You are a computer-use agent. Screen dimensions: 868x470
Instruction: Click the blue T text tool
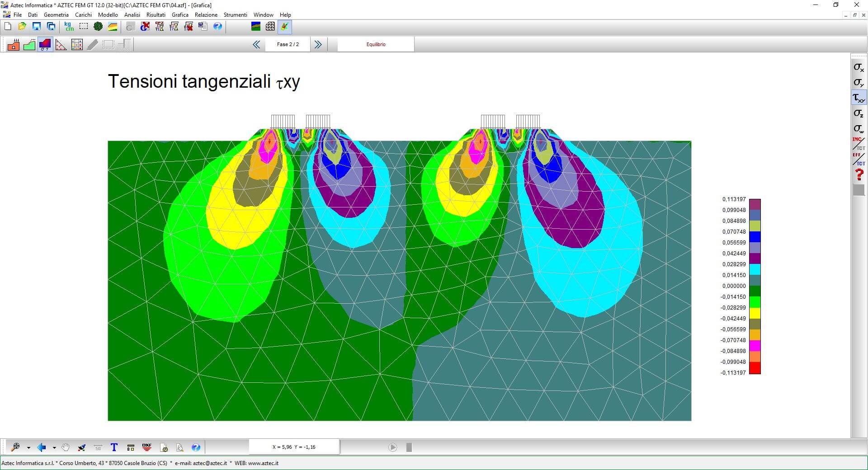coord(114,447)
